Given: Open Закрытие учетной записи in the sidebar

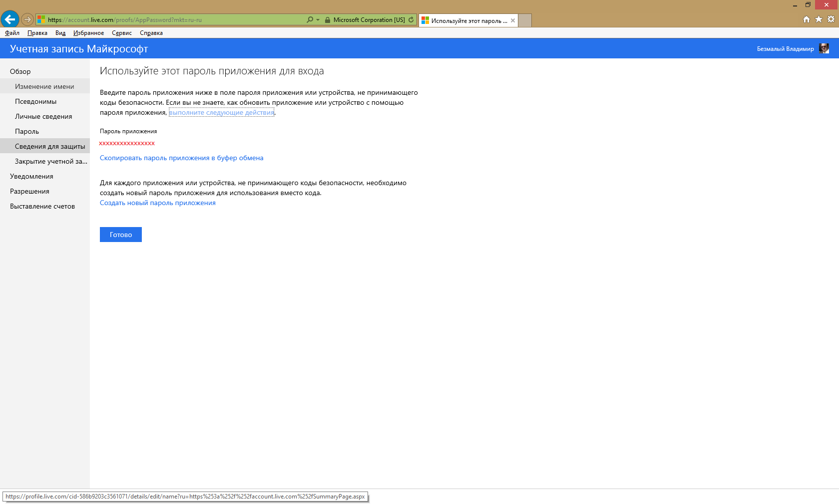Looking at the screenshot, I should pyautogui.click(x=45, y=161).
